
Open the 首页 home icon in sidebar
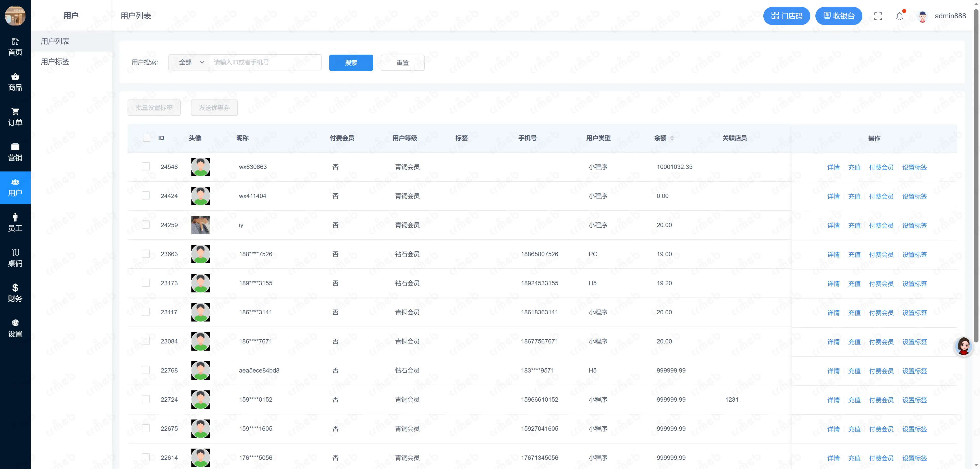click(15, 46)
